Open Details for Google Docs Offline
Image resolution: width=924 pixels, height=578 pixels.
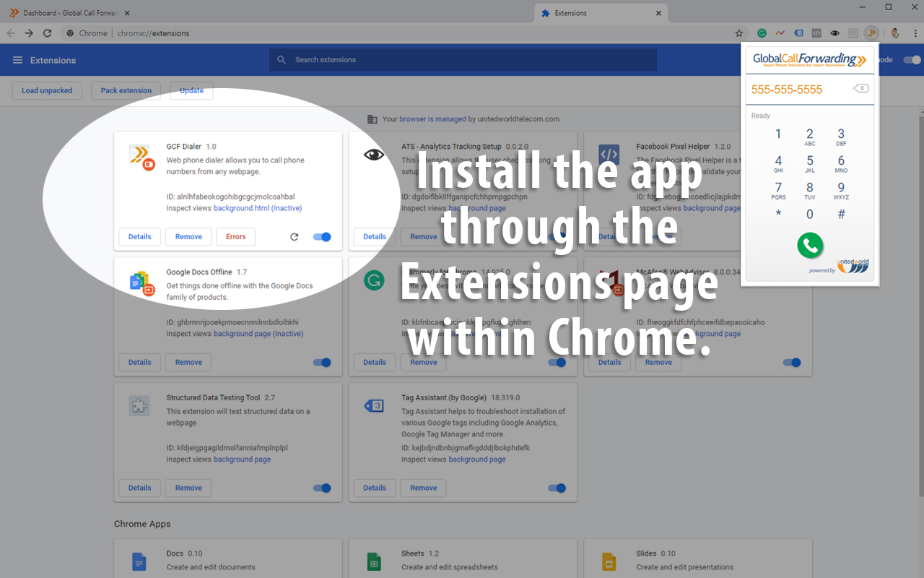[x=140, y=363]
